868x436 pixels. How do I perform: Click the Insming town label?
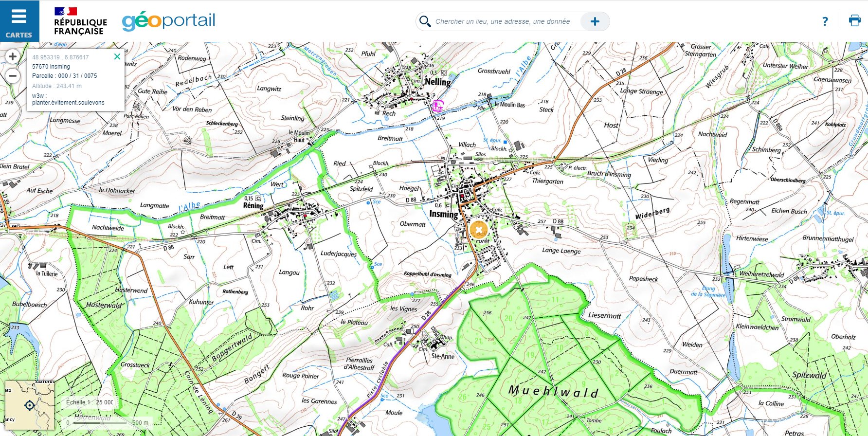point(443,214)
